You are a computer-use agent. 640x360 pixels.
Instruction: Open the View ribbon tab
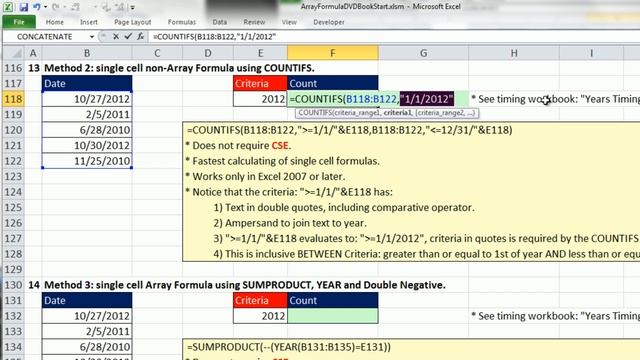[289, 22]
